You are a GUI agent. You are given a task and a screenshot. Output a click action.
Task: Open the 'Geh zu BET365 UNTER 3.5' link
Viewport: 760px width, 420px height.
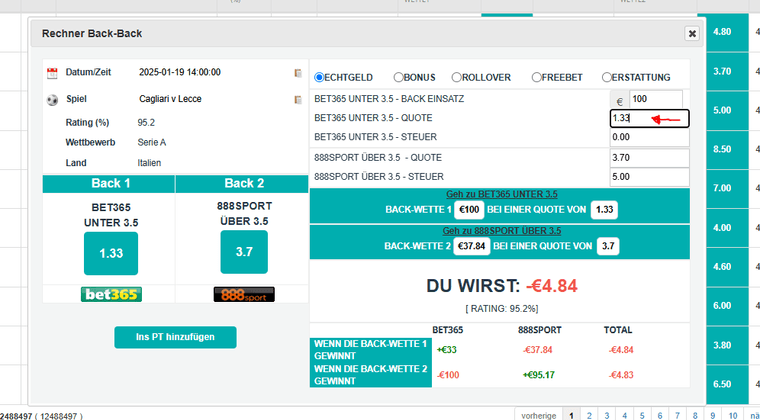[x=502, y=195]
